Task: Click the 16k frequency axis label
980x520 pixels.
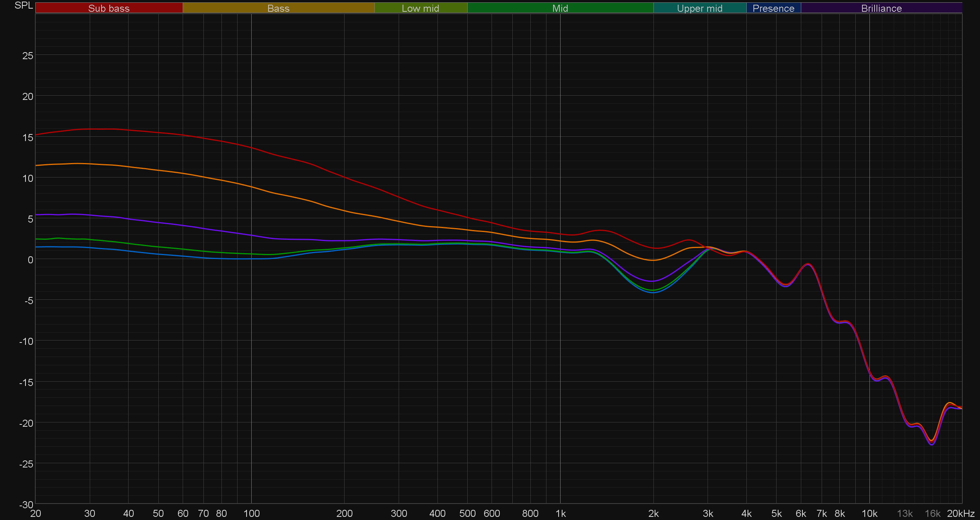Action: tap(932, 513)
